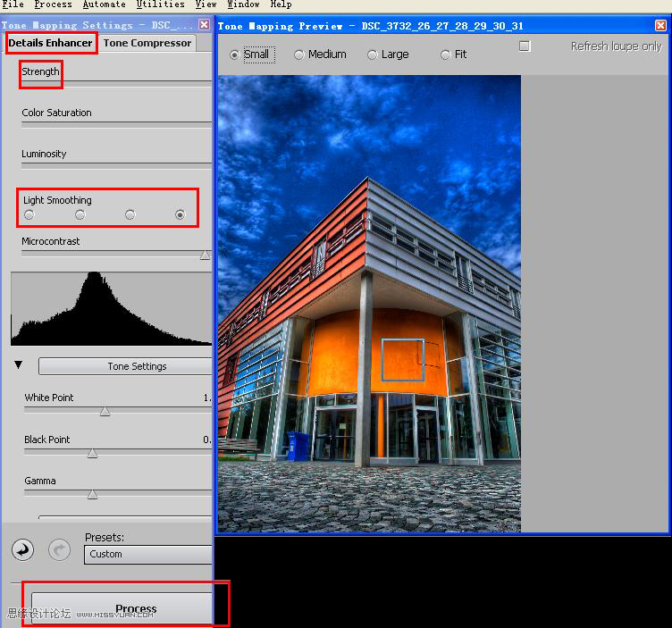
Task: Enable the Refresh loupe only checkbox
Action: coord(525,46)
